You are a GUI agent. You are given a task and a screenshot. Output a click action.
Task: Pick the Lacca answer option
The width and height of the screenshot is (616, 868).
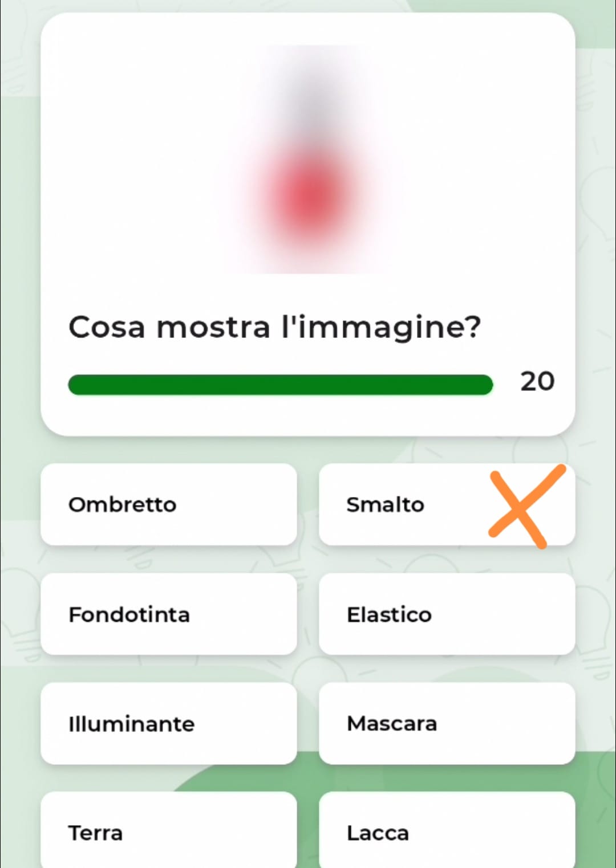(x=447, y=833)
